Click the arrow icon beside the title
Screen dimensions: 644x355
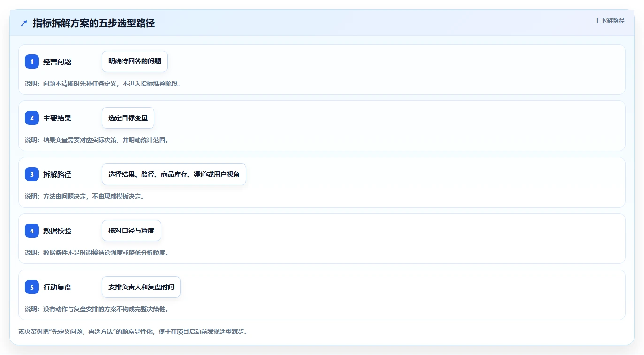(x=24, y=23)
